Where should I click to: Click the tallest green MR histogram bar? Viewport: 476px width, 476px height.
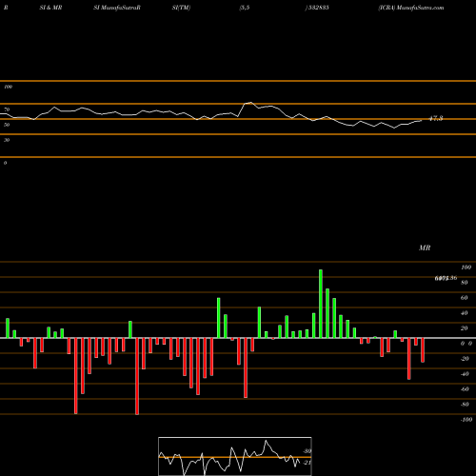point(321,304)
